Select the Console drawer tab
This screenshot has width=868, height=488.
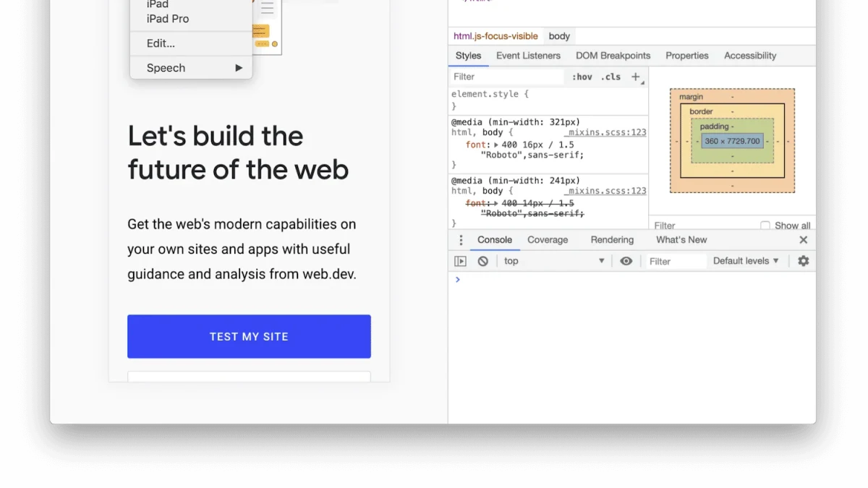click(495, 240)
